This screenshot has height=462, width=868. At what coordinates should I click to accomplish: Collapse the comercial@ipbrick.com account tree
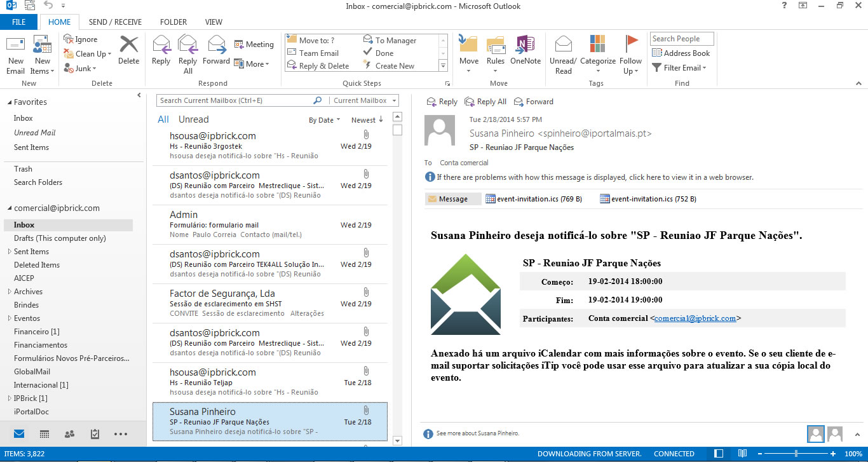tap(9, 208)
